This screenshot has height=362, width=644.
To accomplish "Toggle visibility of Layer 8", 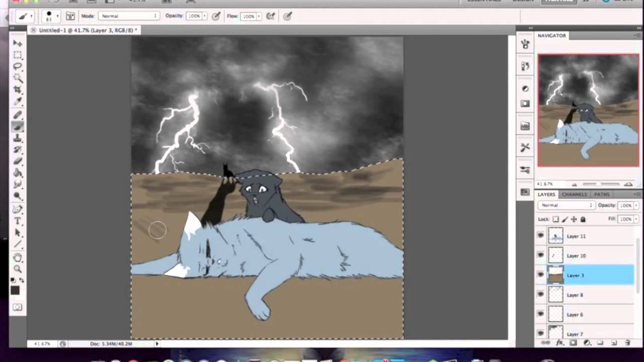I will (x=541, y=295).
